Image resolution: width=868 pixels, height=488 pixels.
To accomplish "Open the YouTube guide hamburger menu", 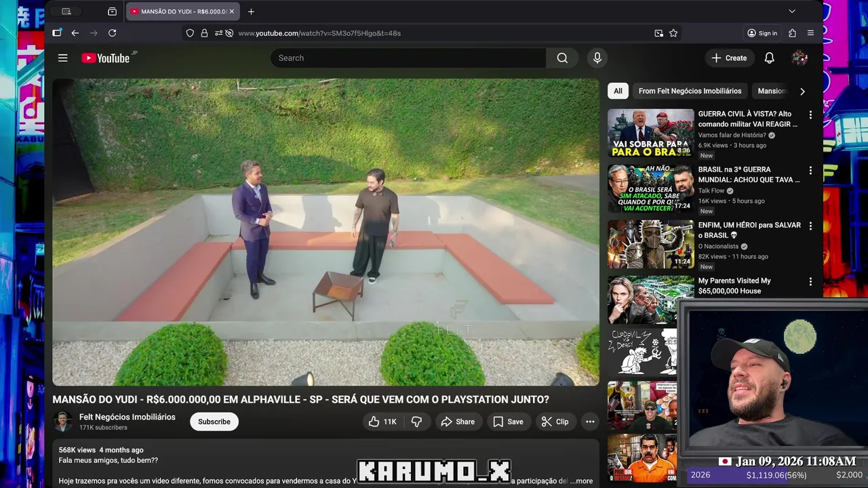I will point(63,58).
